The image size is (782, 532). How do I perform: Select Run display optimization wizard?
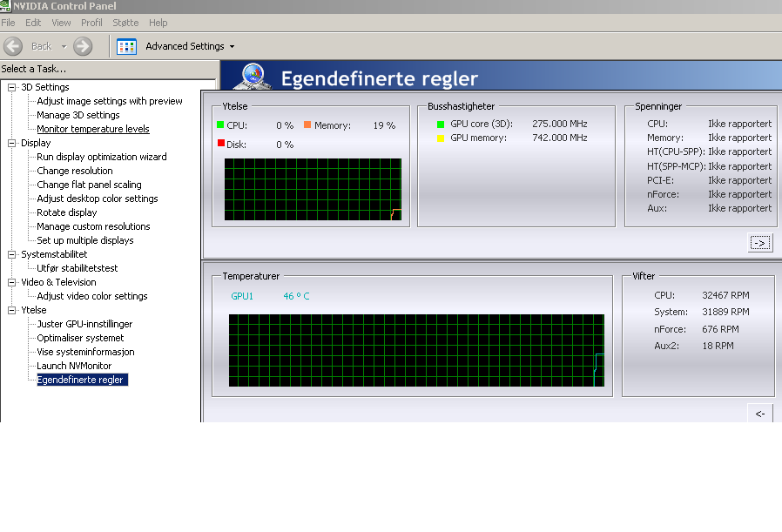point(102,157)
